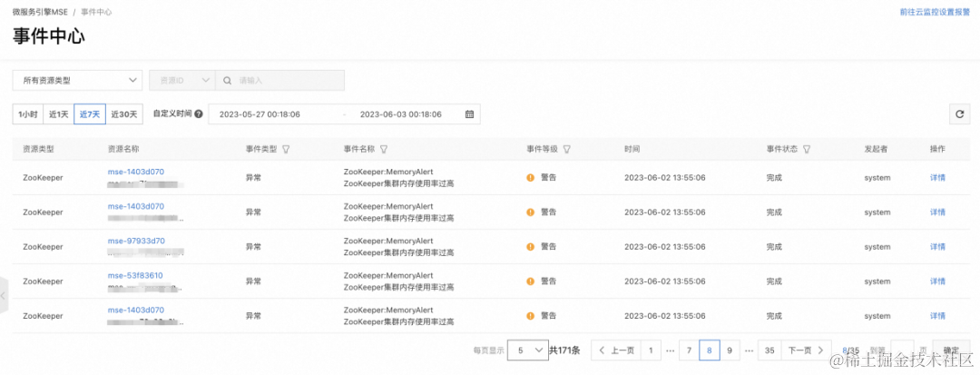Click start date 2023-05-27 00:18:06
The image size is (980, 375).
[260, 114]
